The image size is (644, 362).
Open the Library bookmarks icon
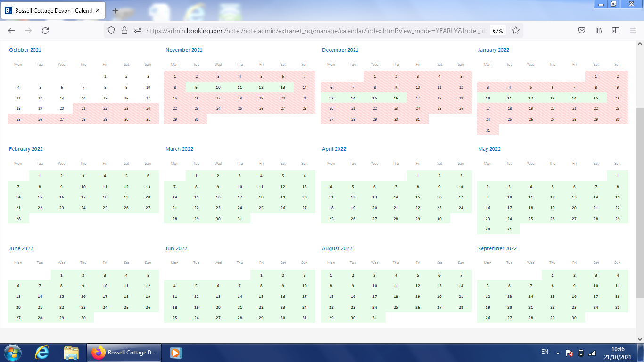pyautogui.click(x=599, y=30)
